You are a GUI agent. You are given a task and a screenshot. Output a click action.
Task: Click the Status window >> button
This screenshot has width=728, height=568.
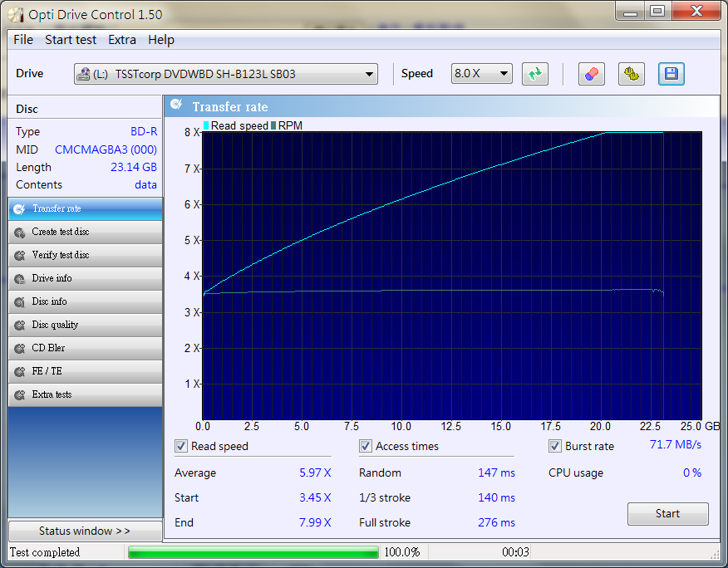[x=85, y=531]
